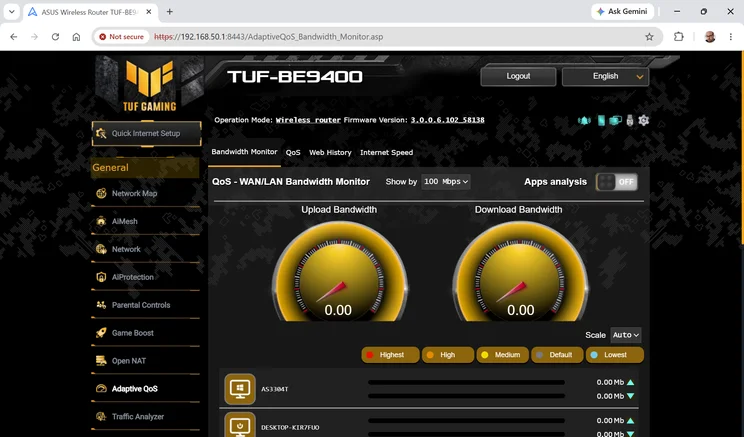Viewport: 744px width, 437px height.
Task: Open the Show by 100 Mbps dropdown
Action: [446, 182]
